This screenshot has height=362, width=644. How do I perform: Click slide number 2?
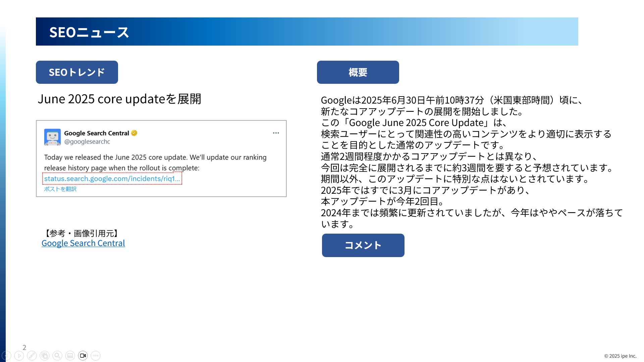point(24,347)
